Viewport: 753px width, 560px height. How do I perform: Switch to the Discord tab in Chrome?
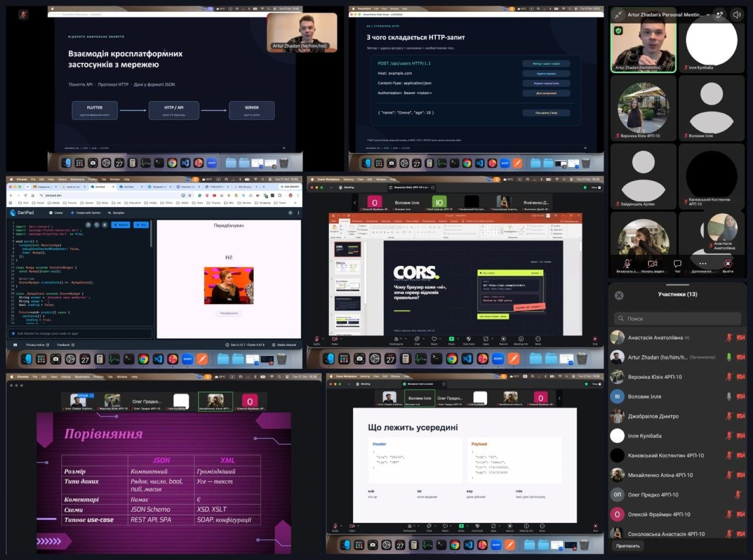pos(187,187)
